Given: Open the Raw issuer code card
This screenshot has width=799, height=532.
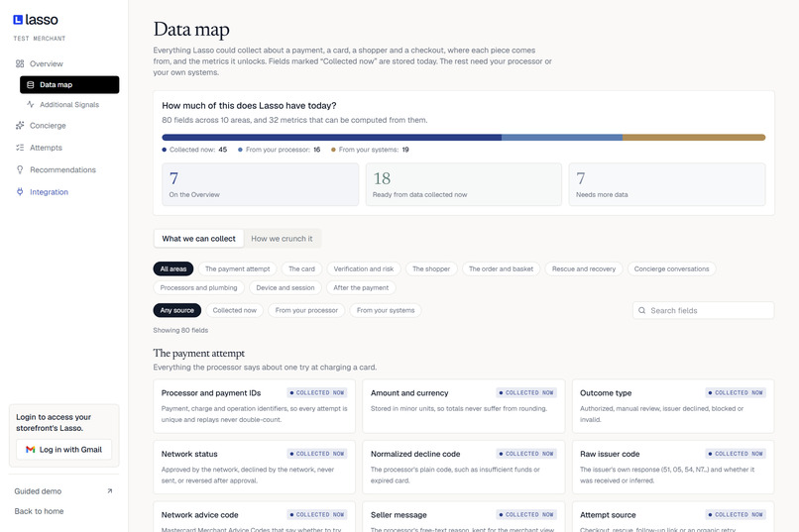Looking at the screenshot, I should coord(673,468).
